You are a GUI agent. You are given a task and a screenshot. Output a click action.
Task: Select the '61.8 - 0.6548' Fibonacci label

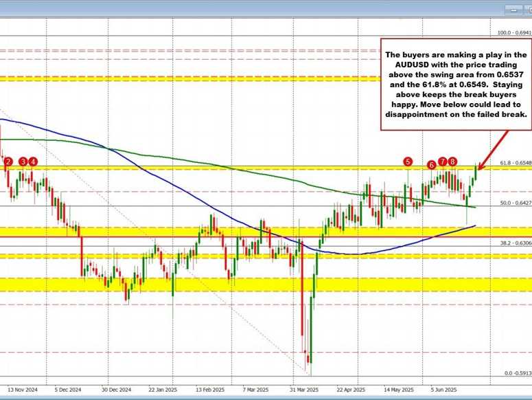516,163
